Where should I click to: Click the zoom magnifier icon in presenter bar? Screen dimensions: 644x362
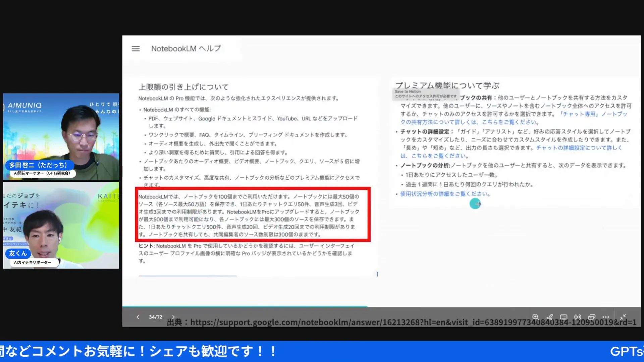[535, 317]
